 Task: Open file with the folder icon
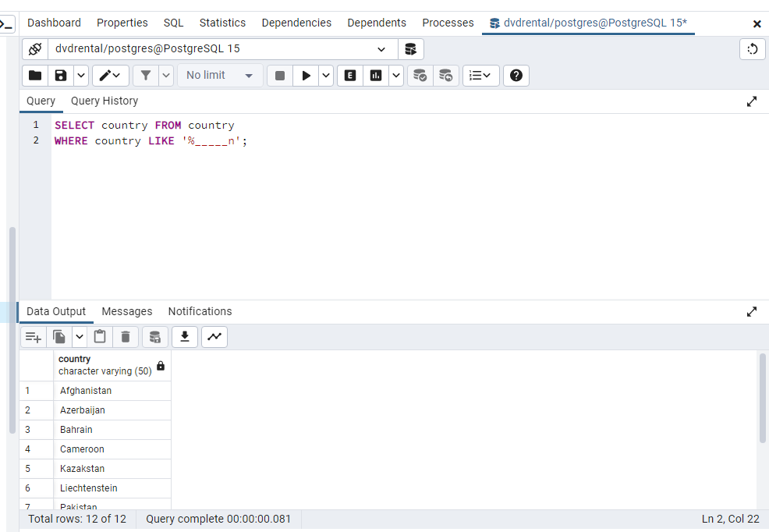[x=35, y=76]
